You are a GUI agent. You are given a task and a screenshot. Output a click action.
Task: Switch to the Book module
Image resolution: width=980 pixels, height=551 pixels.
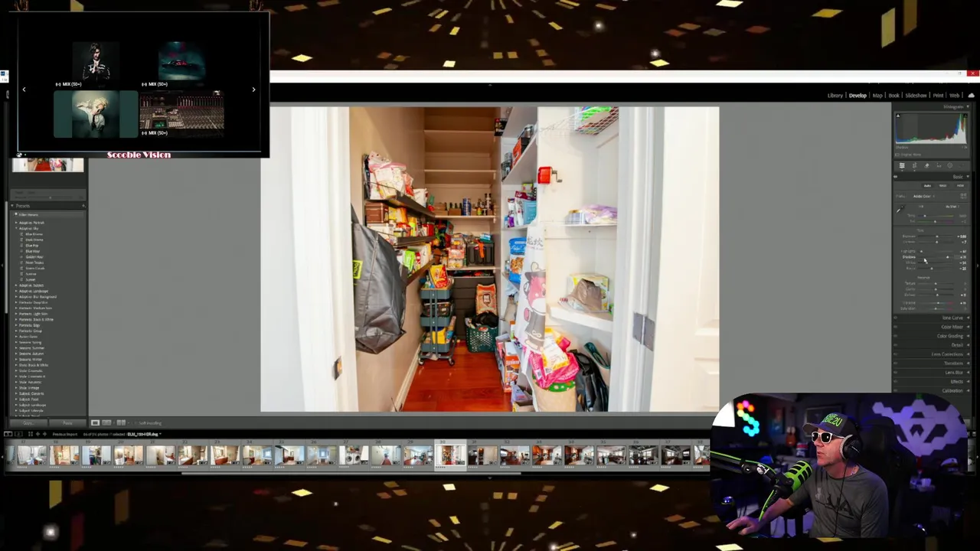[893, 96]
